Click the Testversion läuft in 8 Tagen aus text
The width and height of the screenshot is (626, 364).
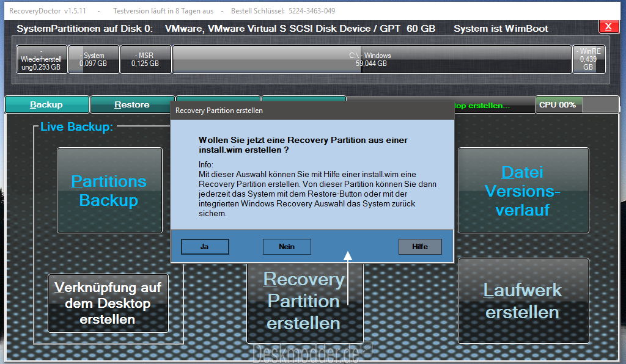click(x=163, y=11)
